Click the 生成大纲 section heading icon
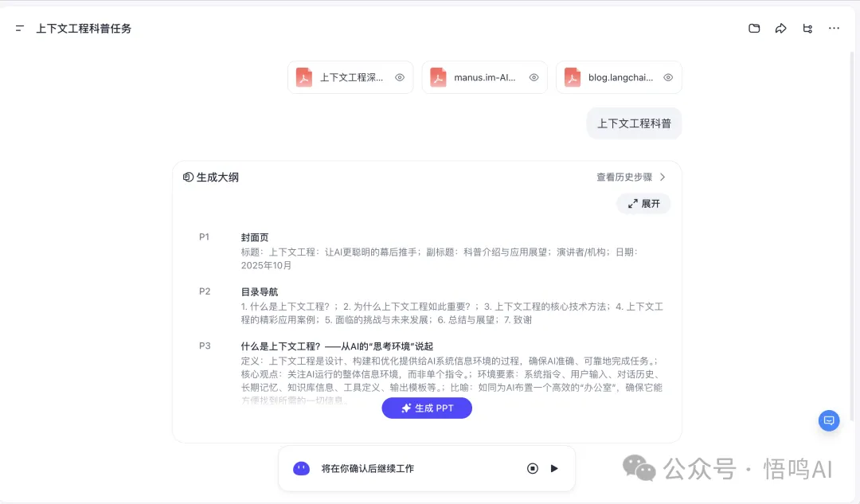This screenshot has height=504, width=860. tap(188, 178)
